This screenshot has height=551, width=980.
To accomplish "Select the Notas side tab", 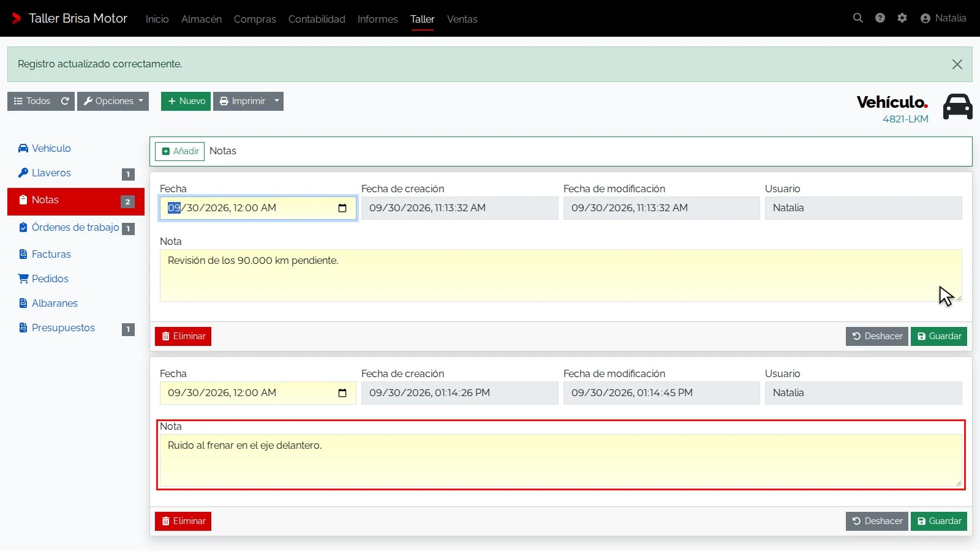I will (76, 201).
